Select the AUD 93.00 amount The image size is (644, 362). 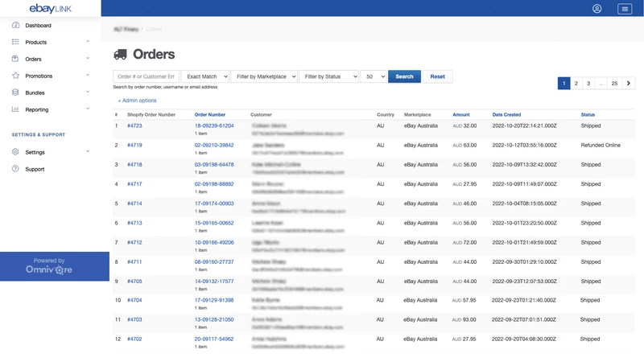click(464, 319)
